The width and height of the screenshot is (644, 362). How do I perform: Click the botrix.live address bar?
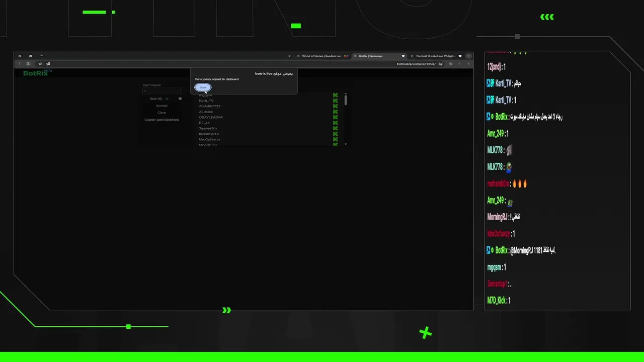[x=416, y=64]
